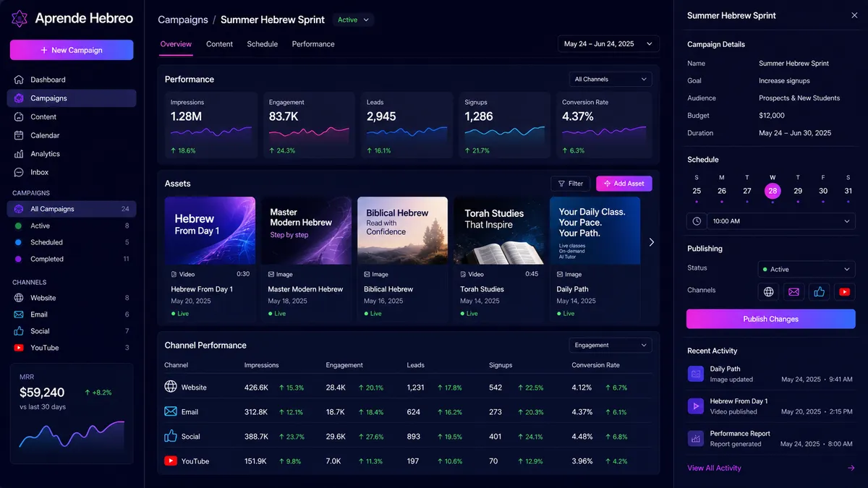Click Campaigns breadcrumb link

point(183,20)
